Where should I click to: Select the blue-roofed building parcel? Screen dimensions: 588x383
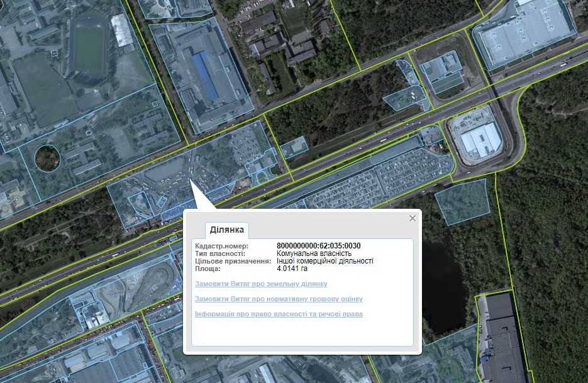click(x=206, y=74)
